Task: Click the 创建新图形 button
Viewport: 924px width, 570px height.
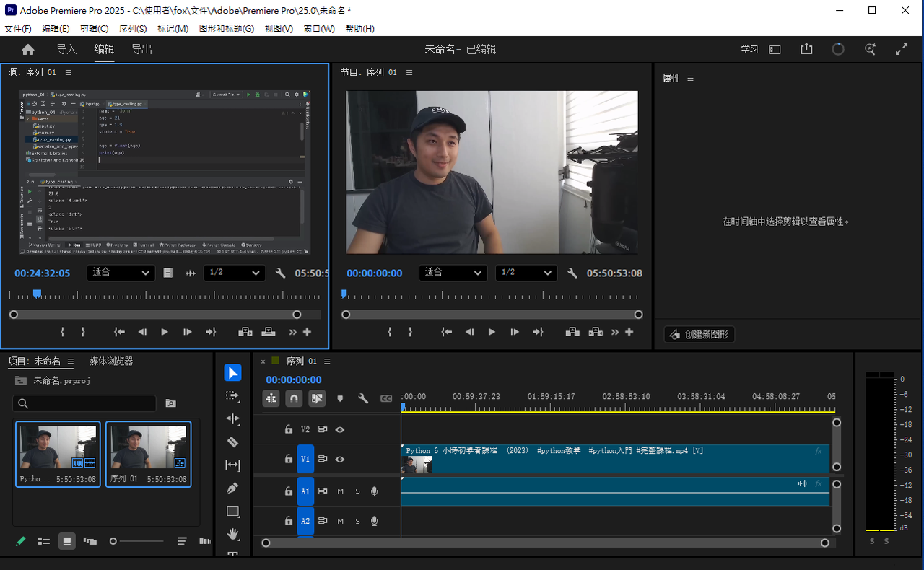Action: pyautogui.click(x=699, y=334)
